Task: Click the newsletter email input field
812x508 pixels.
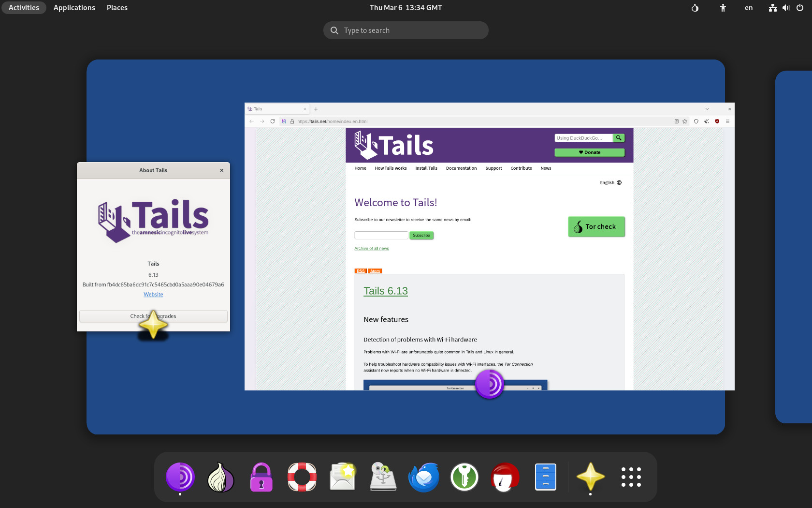Action: 381,236
